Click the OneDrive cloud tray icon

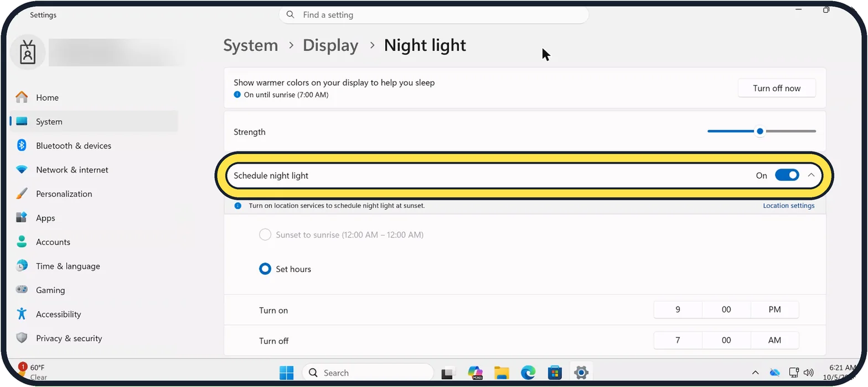point(775,373)
